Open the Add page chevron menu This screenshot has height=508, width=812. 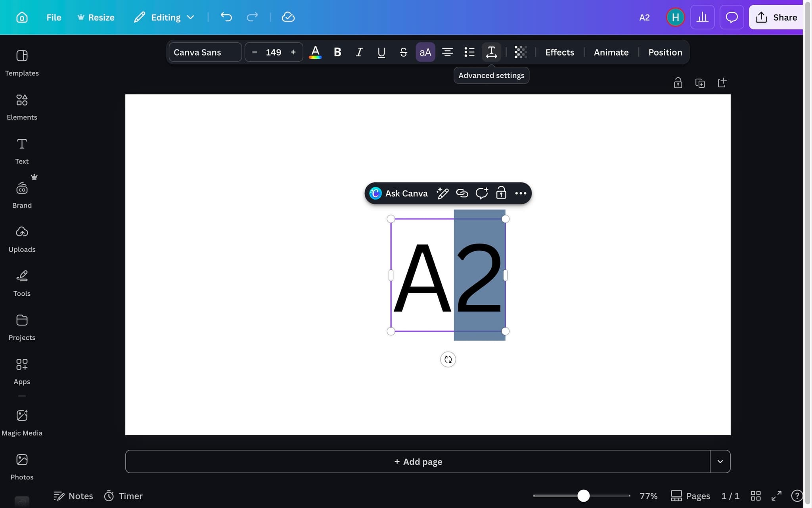click(720, 461)
